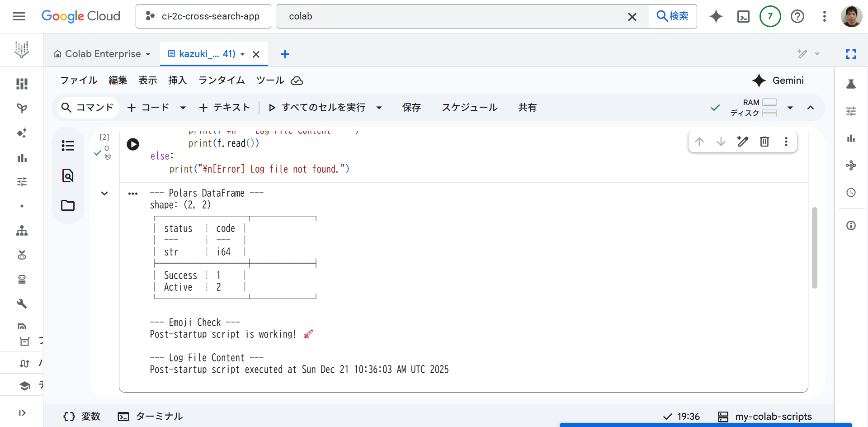Delete the selected cell via trash icon
Screen dimensions: 868x427
[764, 142]
